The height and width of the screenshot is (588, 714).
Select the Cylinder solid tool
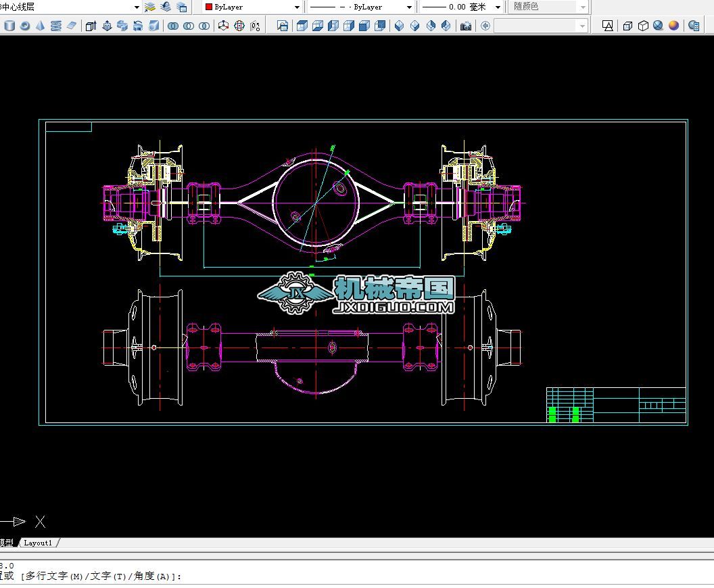[x=9, y=26]
